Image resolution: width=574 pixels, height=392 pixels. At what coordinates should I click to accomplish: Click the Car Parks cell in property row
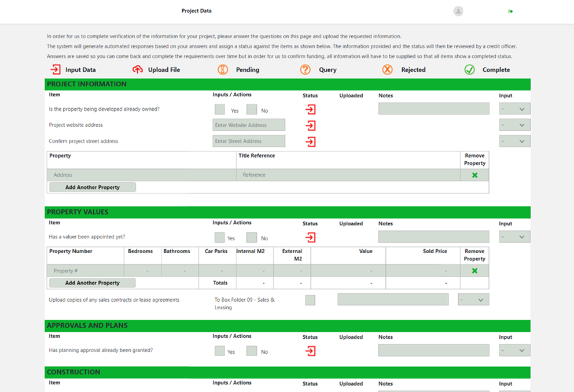coord(218,271)
